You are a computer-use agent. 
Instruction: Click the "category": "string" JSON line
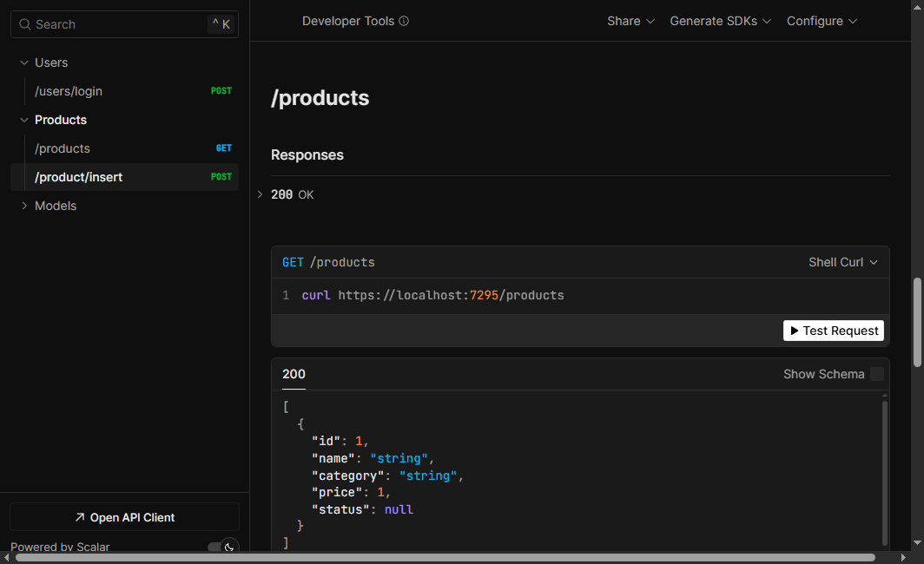387,475
